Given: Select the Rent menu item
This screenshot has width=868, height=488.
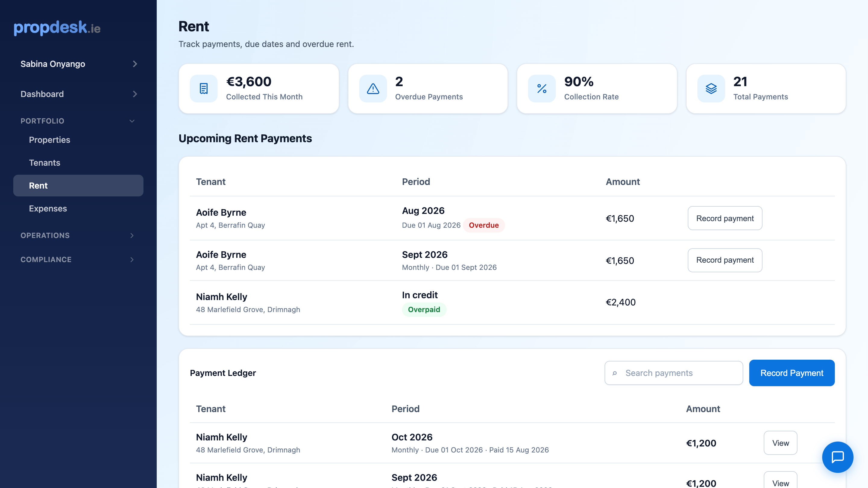Looking at the screenshot, I should [78, 186].
